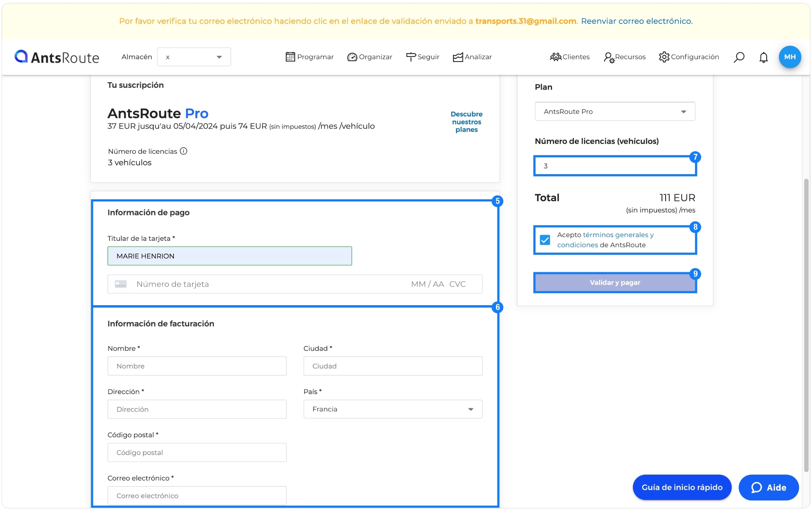Screen dimensions: 812x511
Task: Open the search magnifier icon
Action: [739, 57]
